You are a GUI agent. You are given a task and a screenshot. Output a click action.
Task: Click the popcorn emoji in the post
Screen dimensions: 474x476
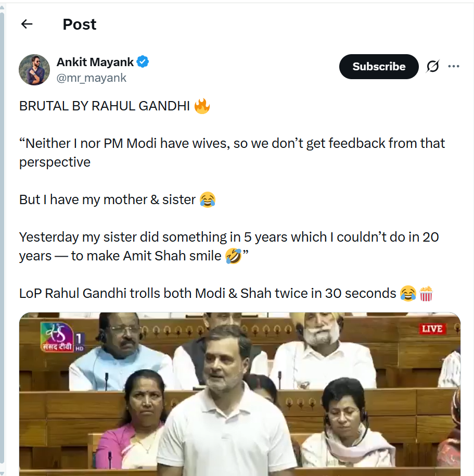click(426, 294)
